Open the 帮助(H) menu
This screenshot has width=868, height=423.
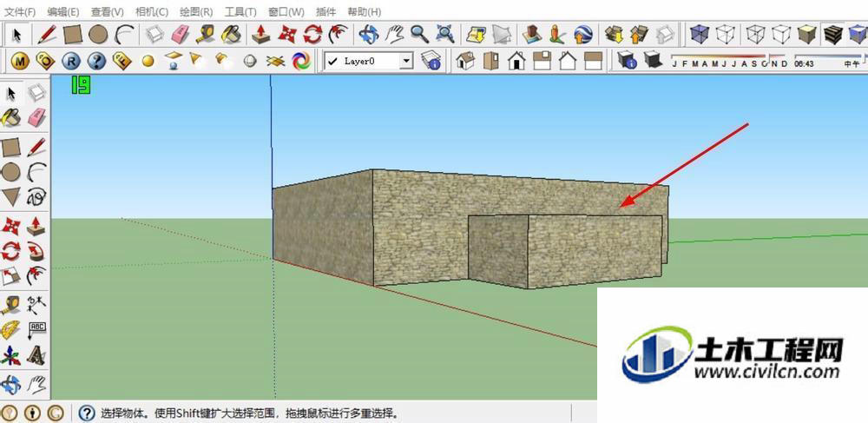(365, 11)
